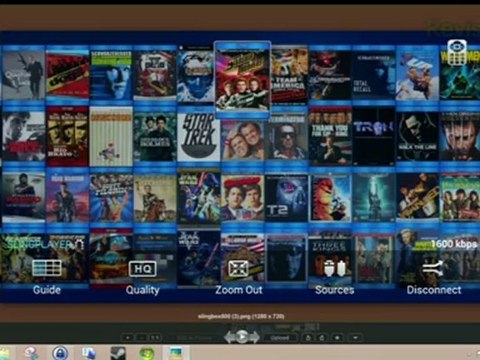The image size is (480, 360).
Task: Open the blue padlock taskbar app
Action: [60, 353]
